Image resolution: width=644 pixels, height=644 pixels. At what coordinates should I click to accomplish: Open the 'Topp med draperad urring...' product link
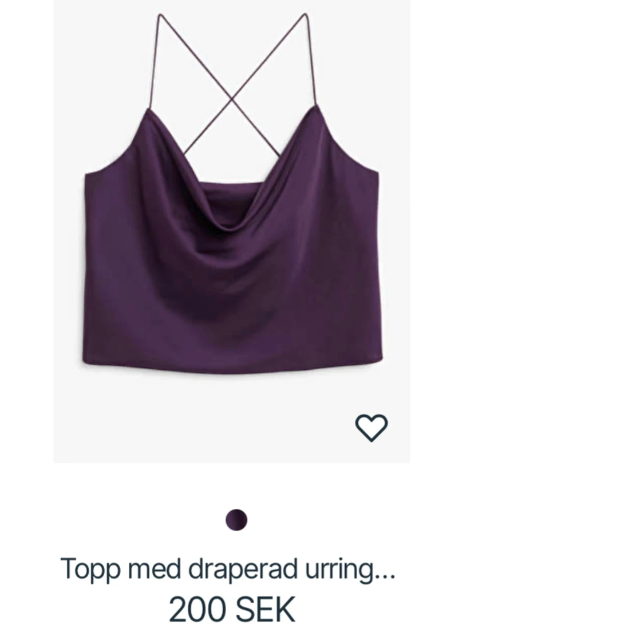tap(228, 569)
